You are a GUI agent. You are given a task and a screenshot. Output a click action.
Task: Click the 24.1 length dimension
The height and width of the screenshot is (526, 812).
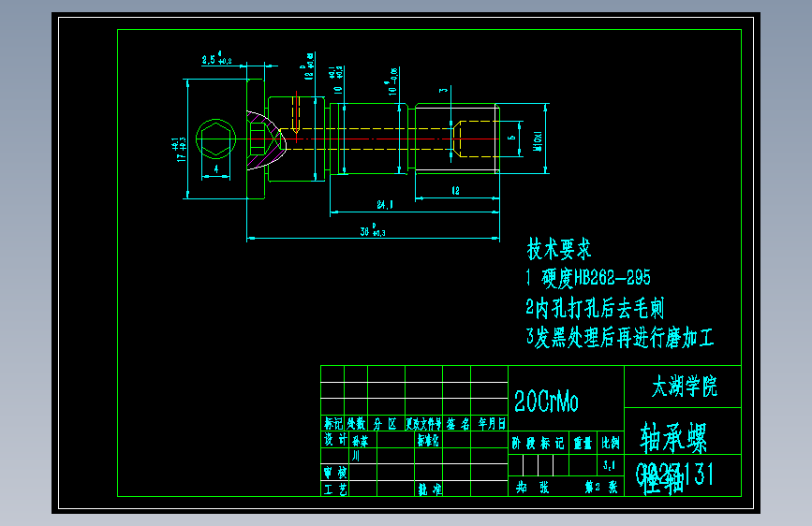click(384, 204)
